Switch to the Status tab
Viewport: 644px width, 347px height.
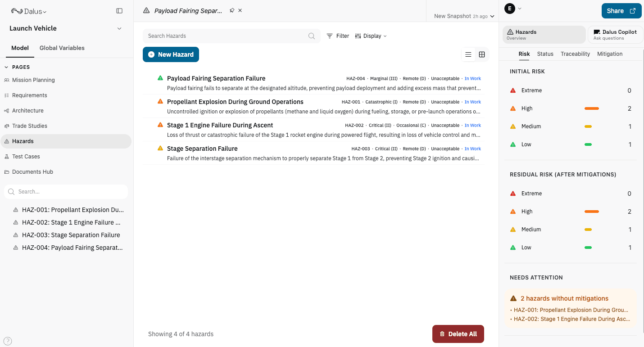(545, 54)
